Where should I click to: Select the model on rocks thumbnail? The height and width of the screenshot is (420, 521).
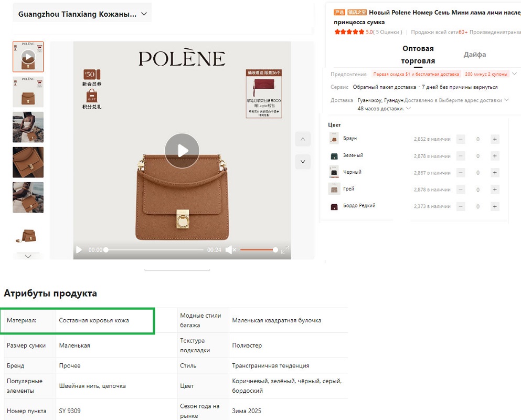pyautogui.click(x=28, y=127)
